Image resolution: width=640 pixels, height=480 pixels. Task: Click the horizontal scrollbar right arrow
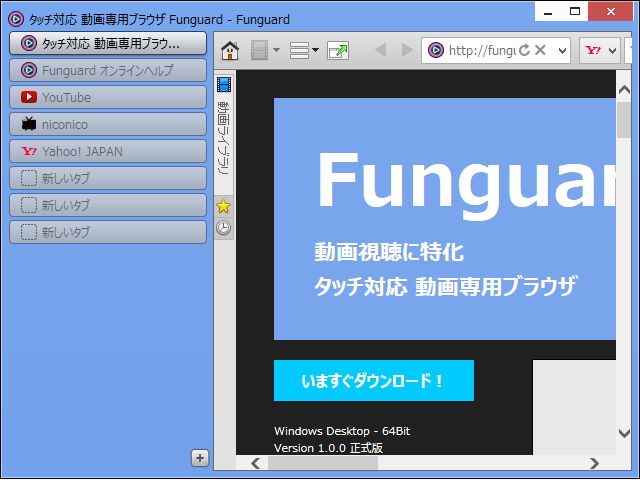pyautogui.click(x=594, y=463)
